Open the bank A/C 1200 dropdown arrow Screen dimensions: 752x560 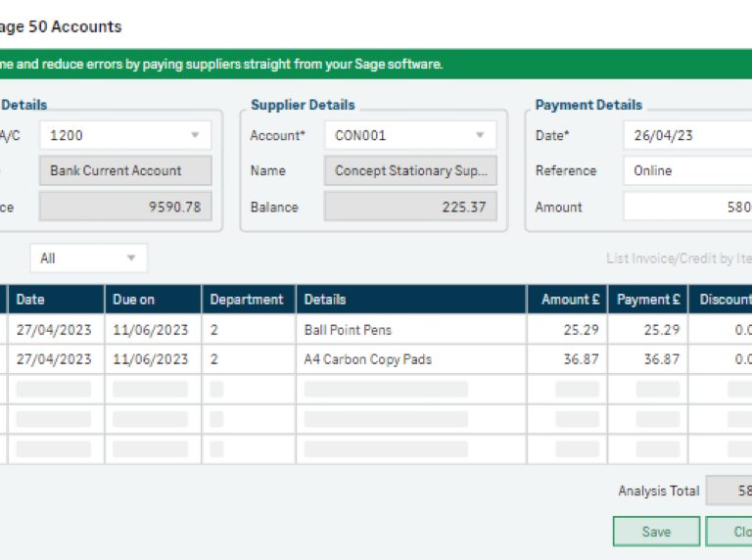coord(195,135)
